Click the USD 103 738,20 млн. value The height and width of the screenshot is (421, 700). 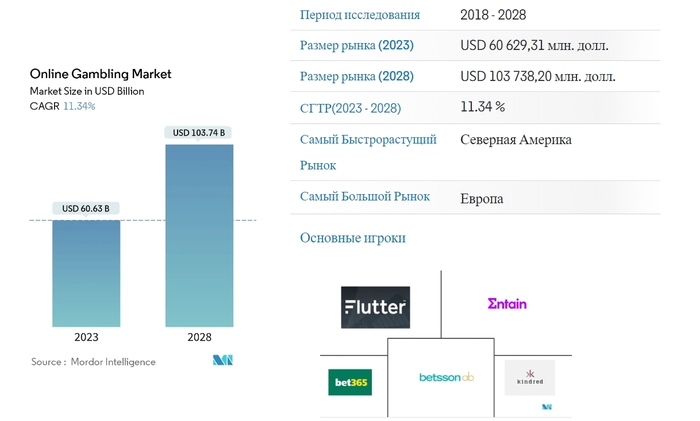pos(538,76)
